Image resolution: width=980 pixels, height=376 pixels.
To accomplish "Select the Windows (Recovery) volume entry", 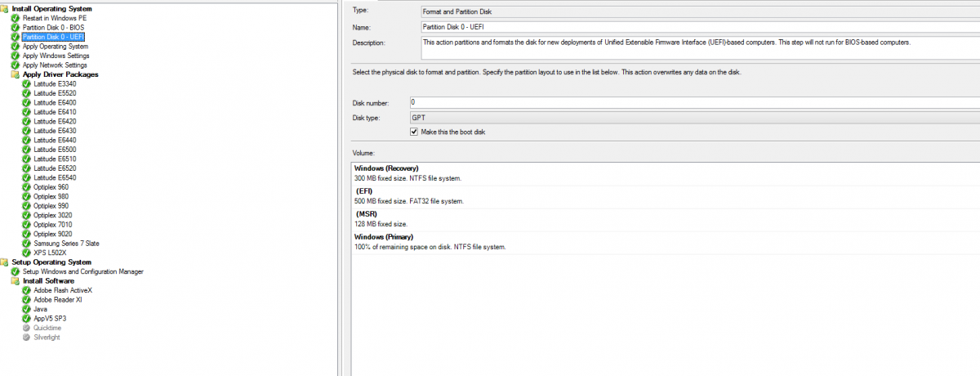I will click(665, 172).
